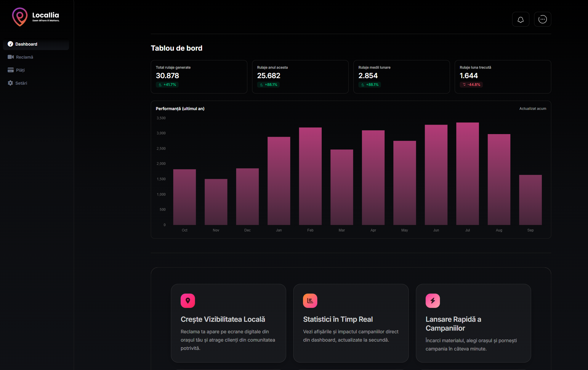Click the Statistici în Timp Real card
The image size is (588, 370).
(x=351, y=323)
